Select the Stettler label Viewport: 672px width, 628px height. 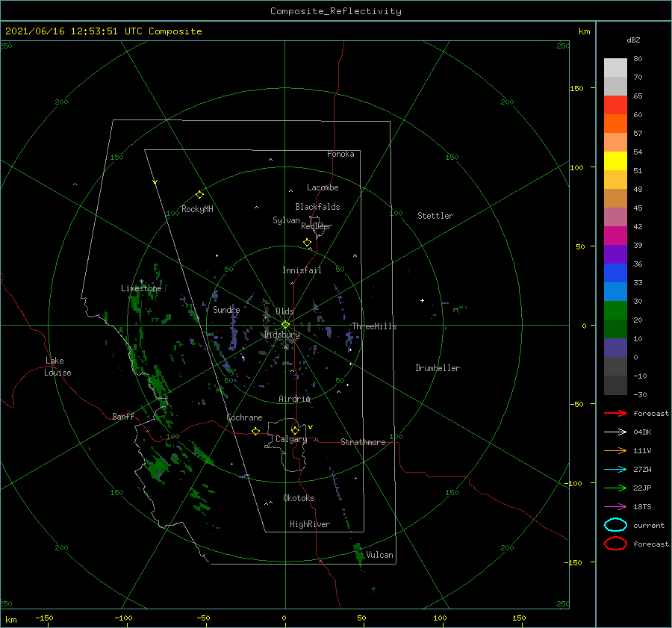(x=435, y=216)
